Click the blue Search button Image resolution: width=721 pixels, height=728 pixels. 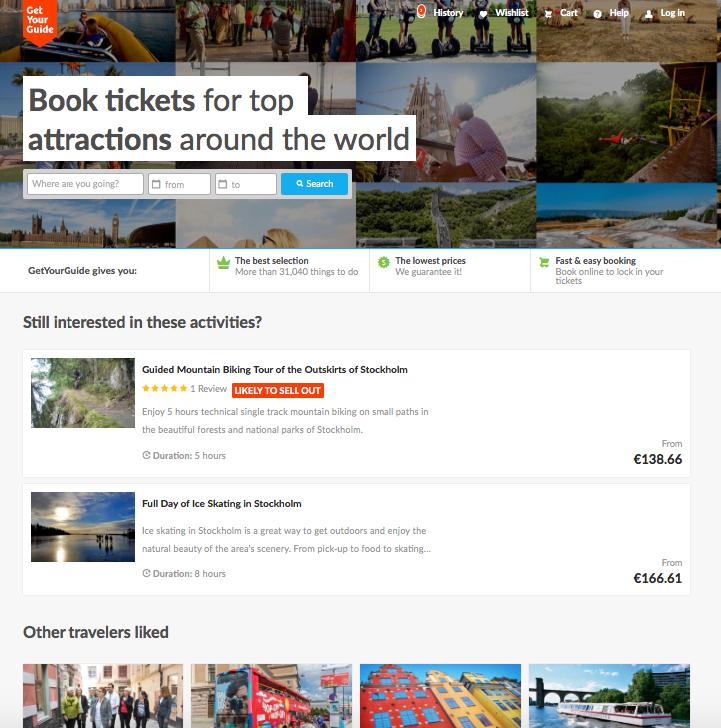pyautogui.click(x=314, y=184)
